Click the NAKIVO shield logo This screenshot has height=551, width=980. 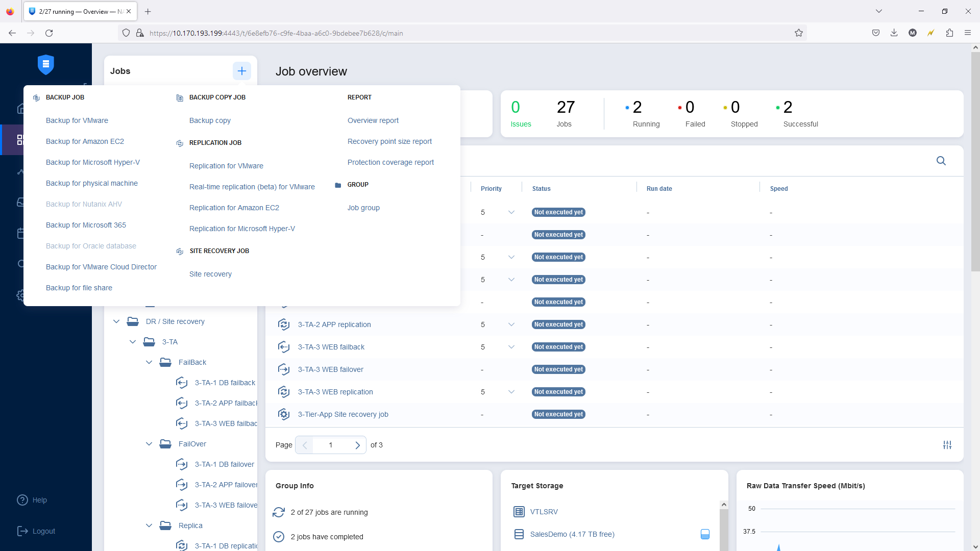[x=45, y=65]
